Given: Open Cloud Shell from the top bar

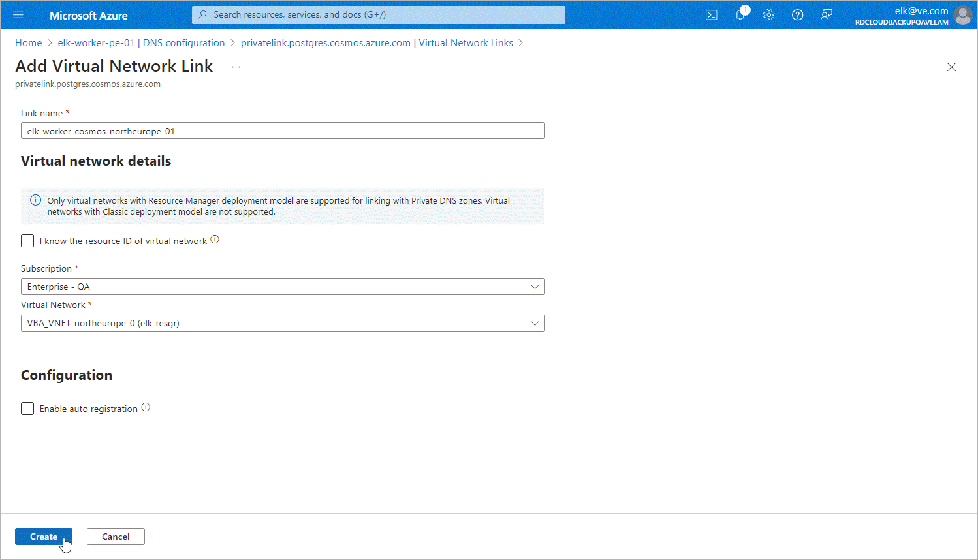Looking at the screenshot, I should [x=712, y=15].
